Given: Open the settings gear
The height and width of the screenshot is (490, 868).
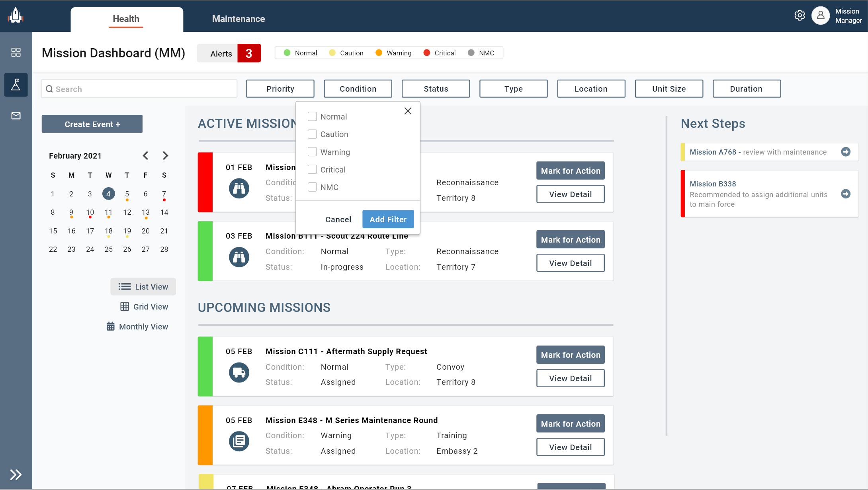Looking at the screenshot, I should point(800,16).
